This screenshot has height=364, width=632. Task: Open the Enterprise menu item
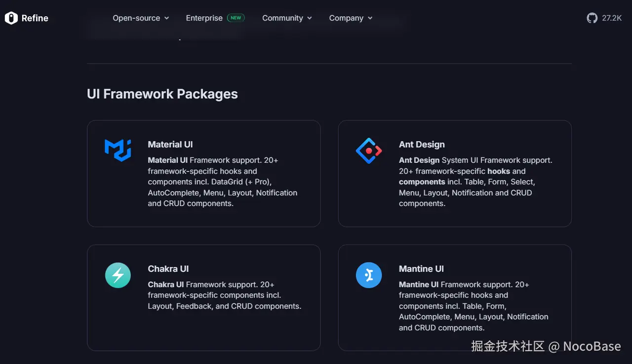(x=204, y=18)
